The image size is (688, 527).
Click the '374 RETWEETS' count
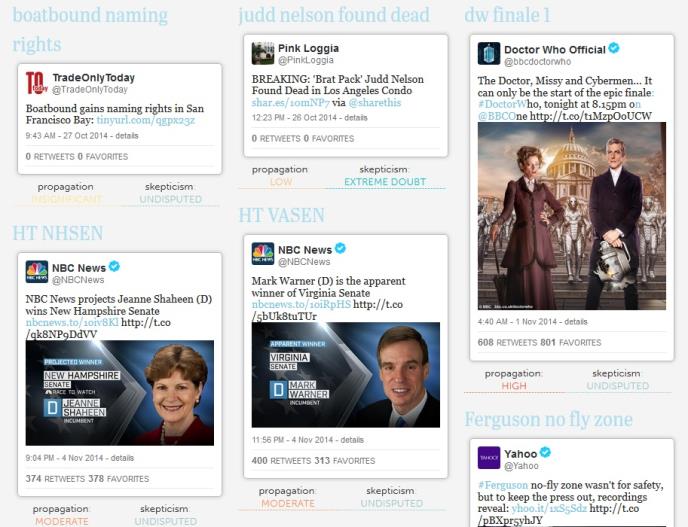pyautogui.click(x=55, y=478)
